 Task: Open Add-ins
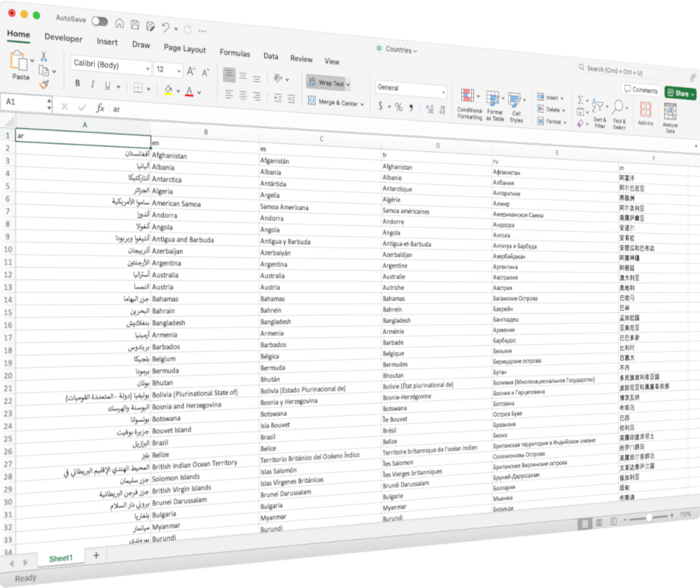click(645, 113)
